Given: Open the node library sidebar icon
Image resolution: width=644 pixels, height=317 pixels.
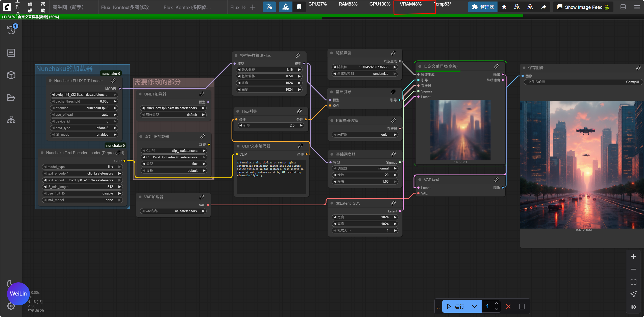Looking at the screenshot, I should click(11, 53).
